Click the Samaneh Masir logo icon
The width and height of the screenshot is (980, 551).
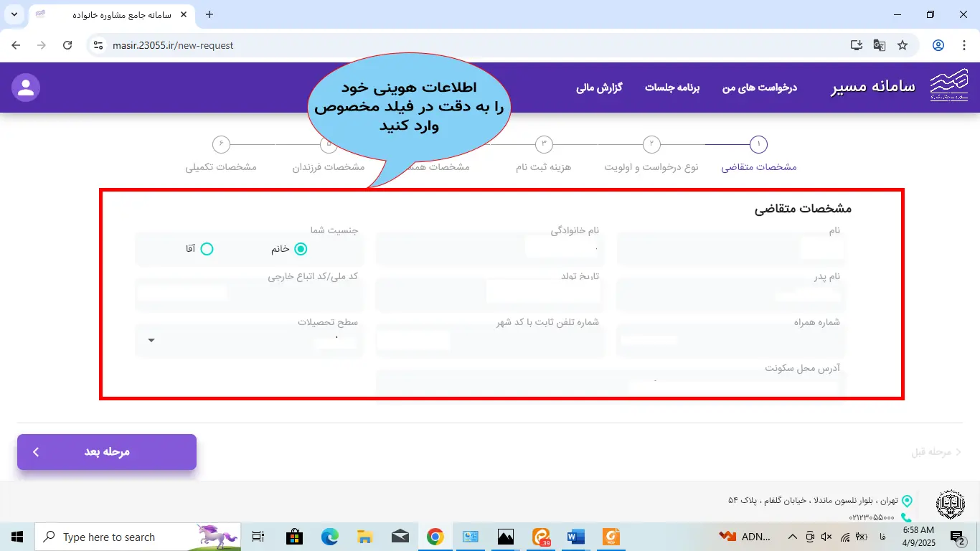[x=948, y=87]
